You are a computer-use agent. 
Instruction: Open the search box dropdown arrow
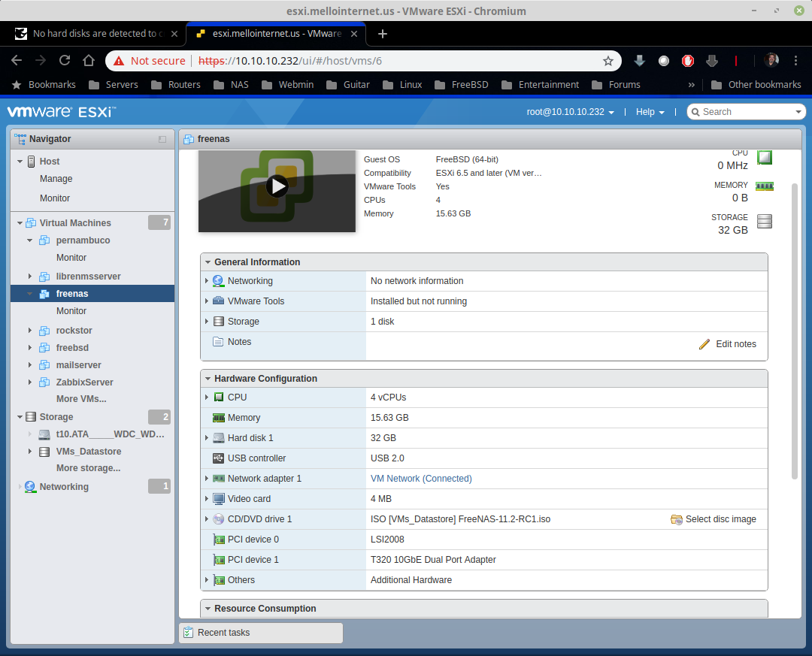pos(798,112)
